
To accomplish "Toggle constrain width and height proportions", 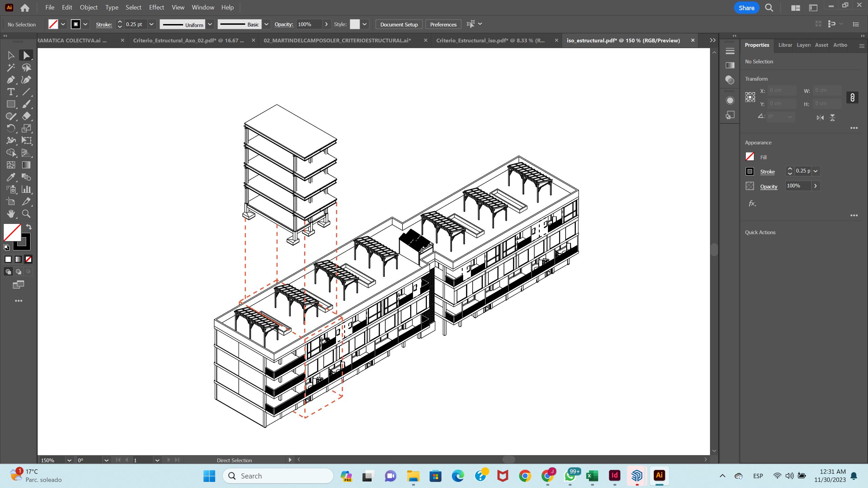I will 852,98.
